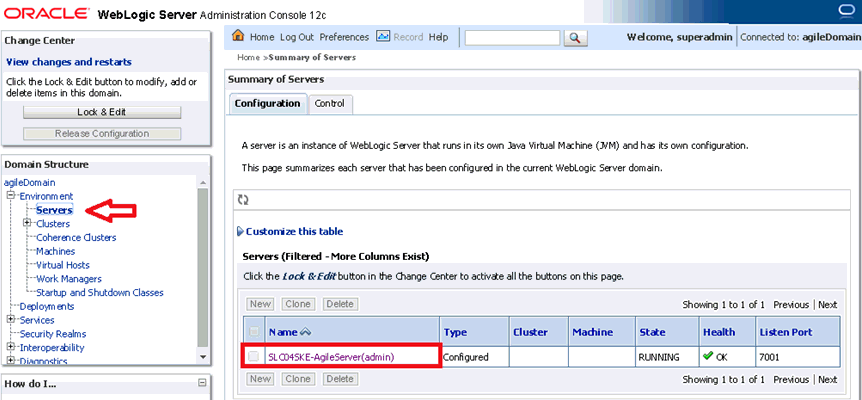This screenshot has width=862, height=400.
Task: Open Preferences from toolbar
Action: click(344, 37)
